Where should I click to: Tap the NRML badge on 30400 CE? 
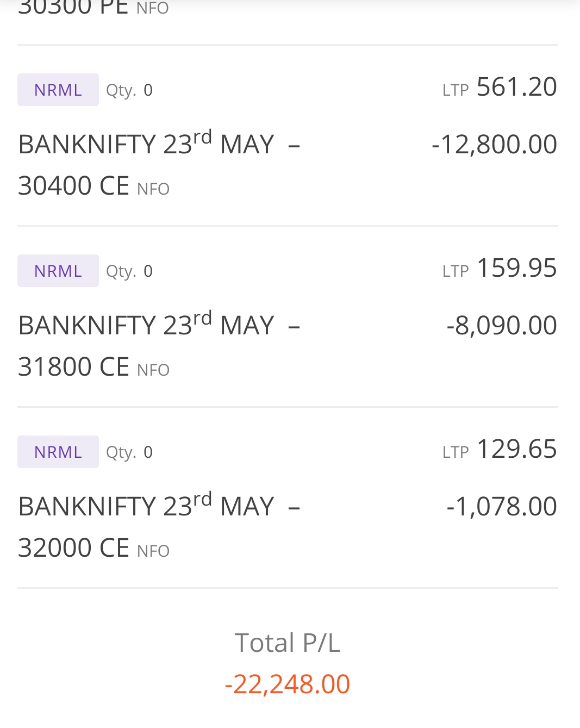[58, 90]
